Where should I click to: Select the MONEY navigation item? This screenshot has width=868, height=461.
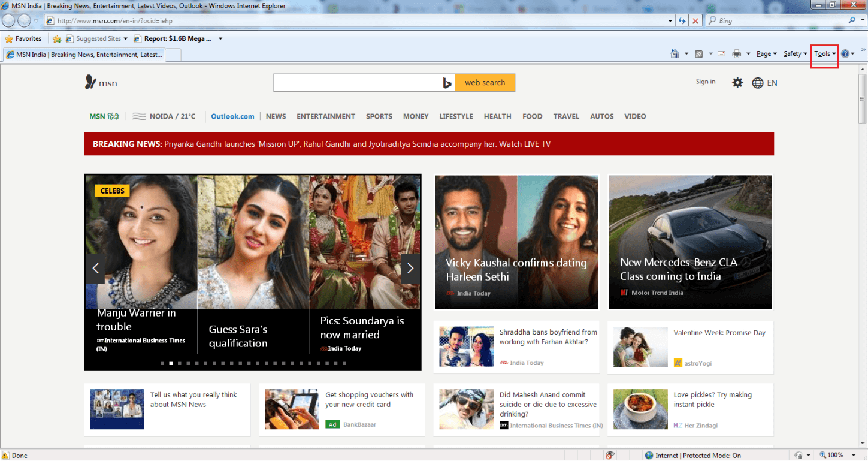click(x=416, y=116)
